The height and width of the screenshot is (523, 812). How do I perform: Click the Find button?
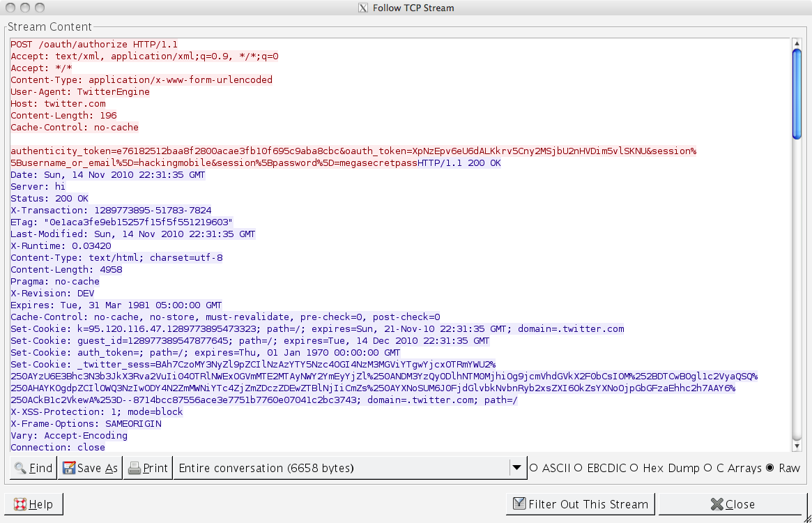click(33, 468)
